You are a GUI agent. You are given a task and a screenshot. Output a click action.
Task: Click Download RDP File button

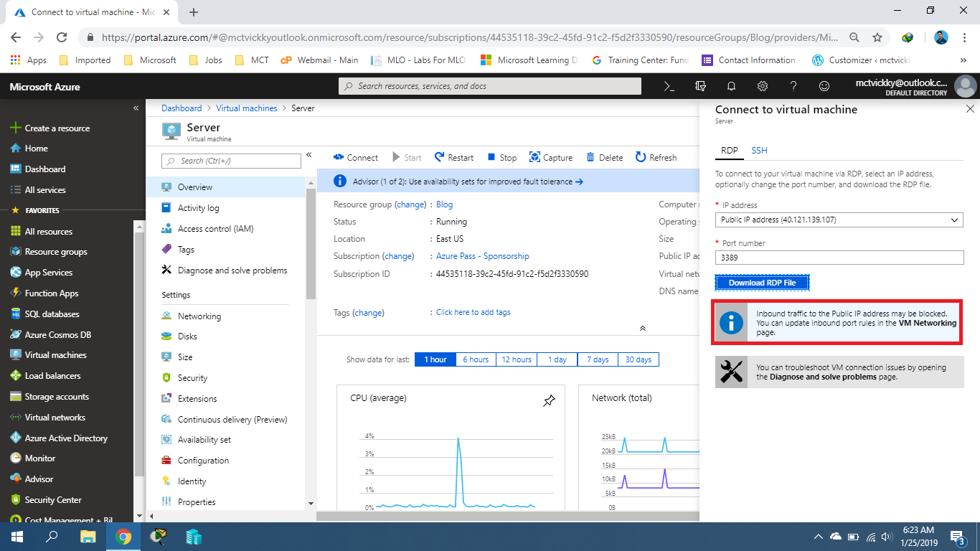click(x=762, y=283)
